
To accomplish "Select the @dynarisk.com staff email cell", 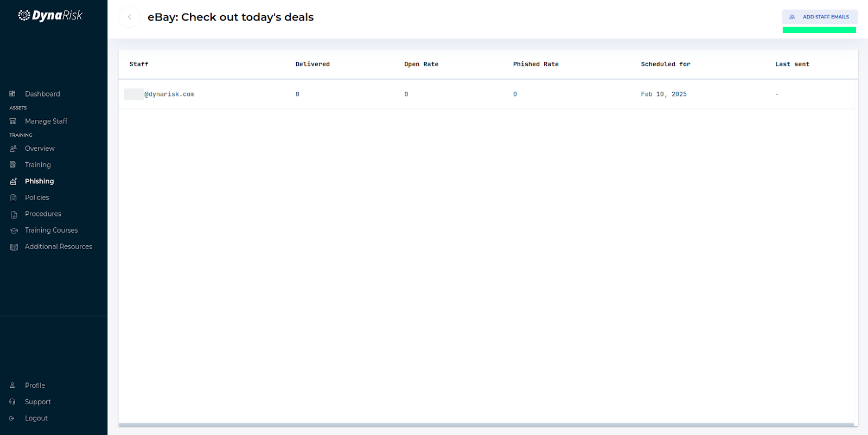I will [159, 94].
